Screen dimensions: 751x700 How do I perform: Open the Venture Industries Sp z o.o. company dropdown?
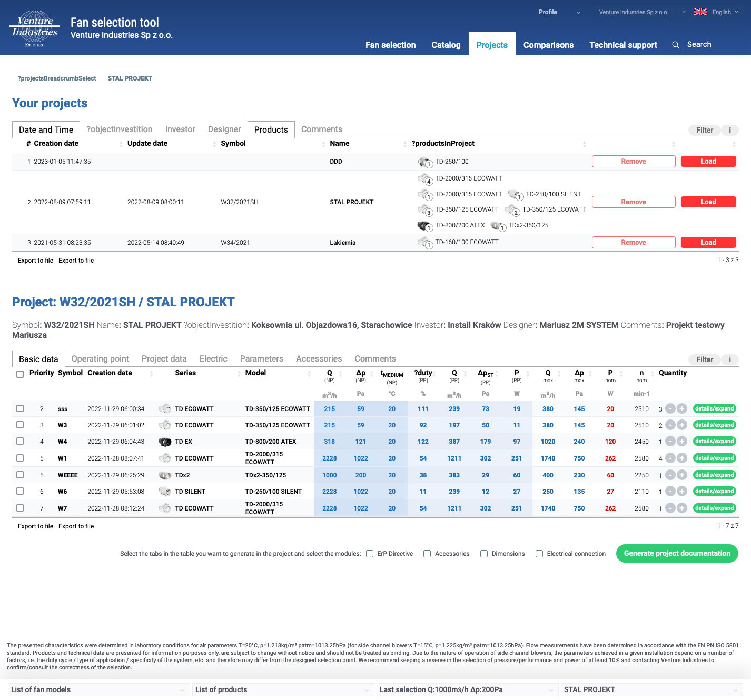click(642, 12)
